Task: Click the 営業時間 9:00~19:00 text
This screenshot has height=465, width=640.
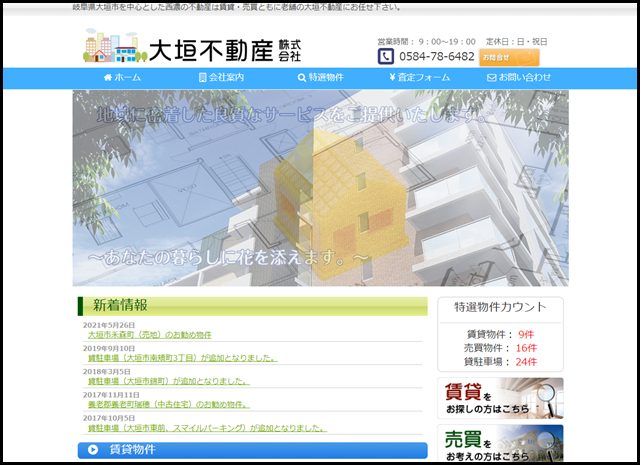Action: (427, 42)
